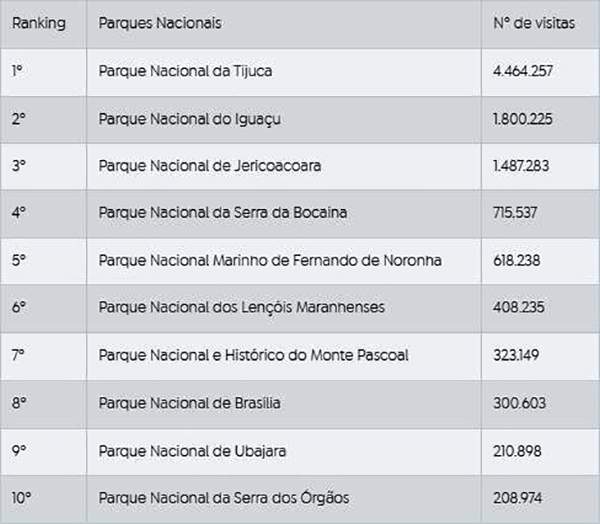
Task: Select the Parques Nacionais column header
Action: (160, 23)
